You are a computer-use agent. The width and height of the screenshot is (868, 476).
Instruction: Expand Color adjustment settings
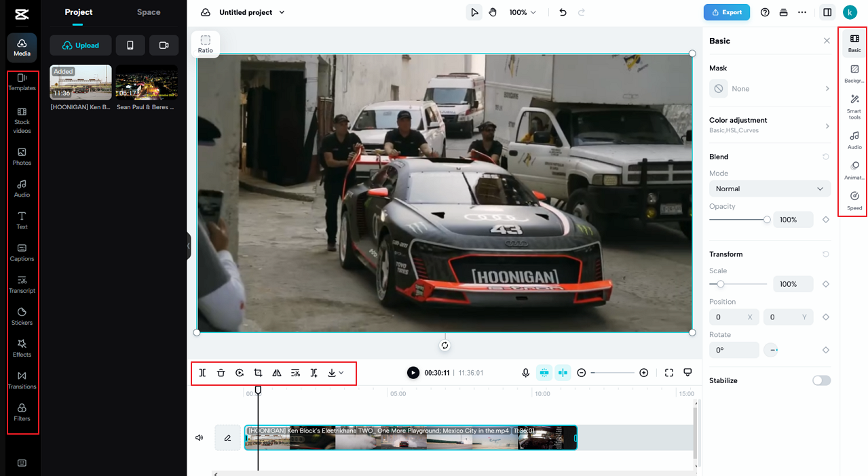click(770, 125)
